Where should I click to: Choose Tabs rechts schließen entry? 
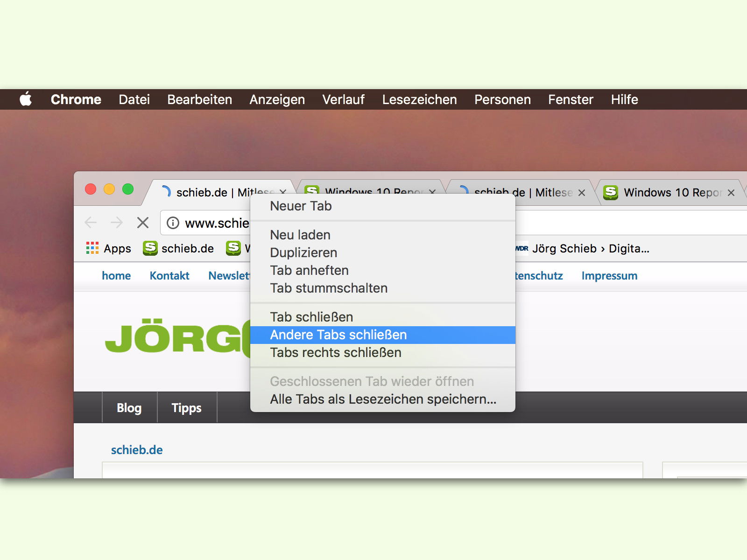pos(383,352)
